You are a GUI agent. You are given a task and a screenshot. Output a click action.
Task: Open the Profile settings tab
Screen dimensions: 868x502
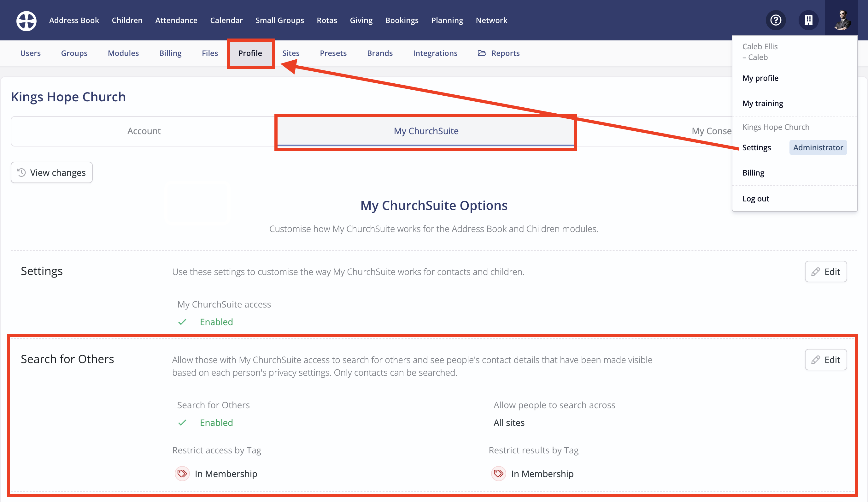tap(250, 53)
